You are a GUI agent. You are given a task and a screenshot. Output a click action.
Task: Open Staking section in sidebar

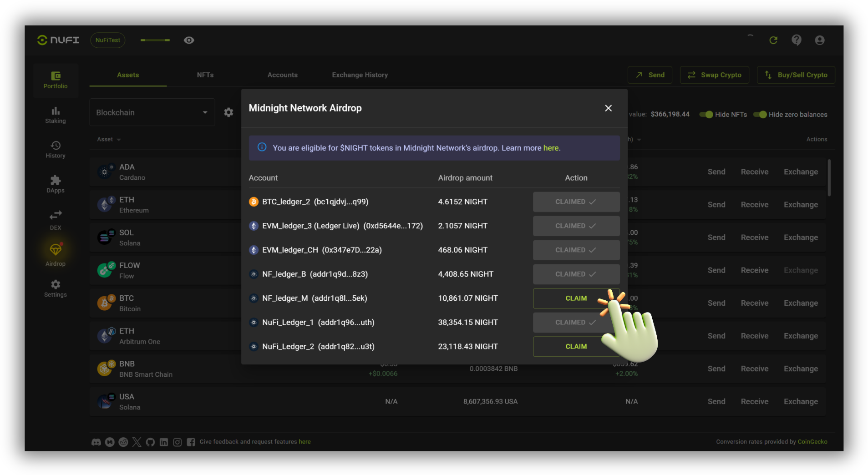pos(56,115)
